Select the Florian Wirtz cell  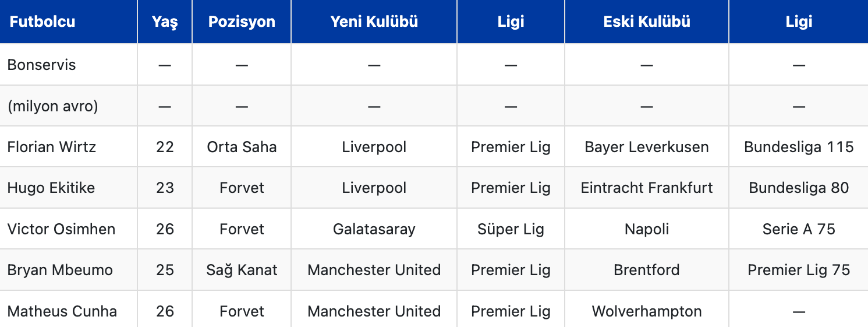click(52, 147)
